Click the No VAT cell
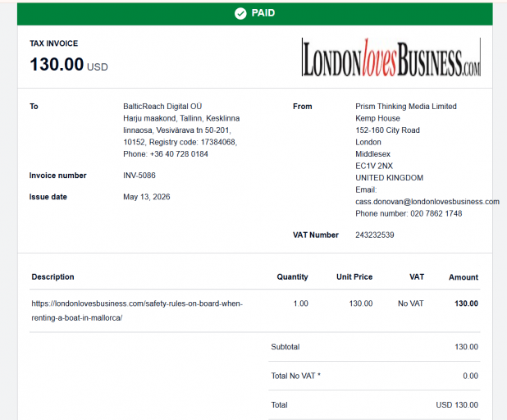 pos(411,304)
